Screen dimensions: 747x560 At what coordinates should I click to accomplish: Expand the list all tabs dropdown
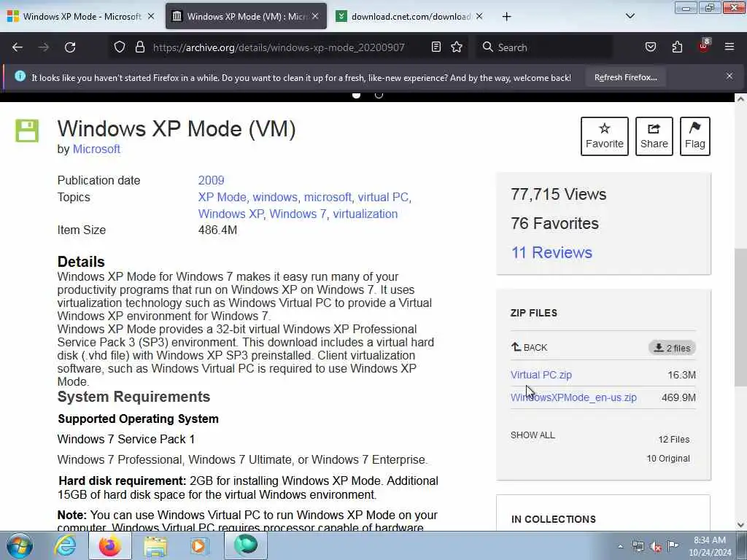pos(630,16)
